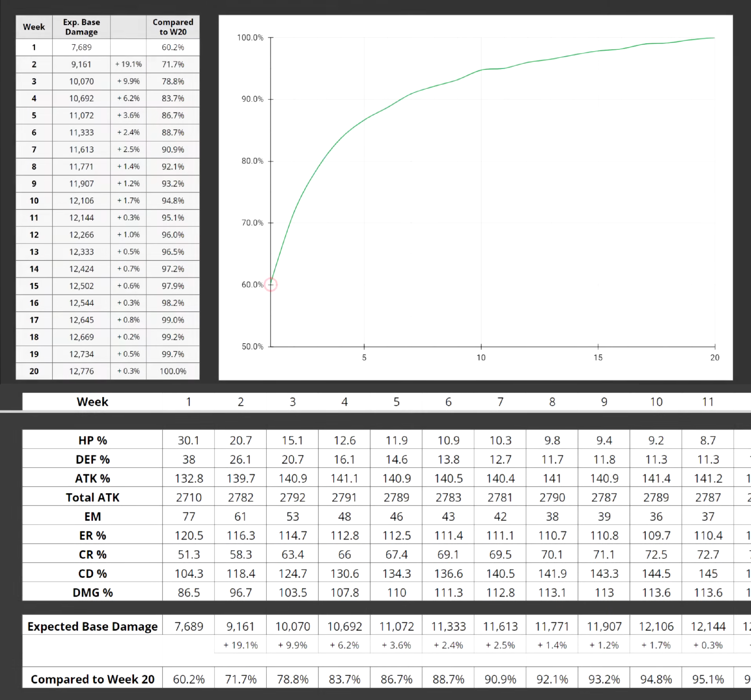Viewport: 751px width, 700px height.
Task: Click the 109.7 ER % value
Action: pos(656,535)
